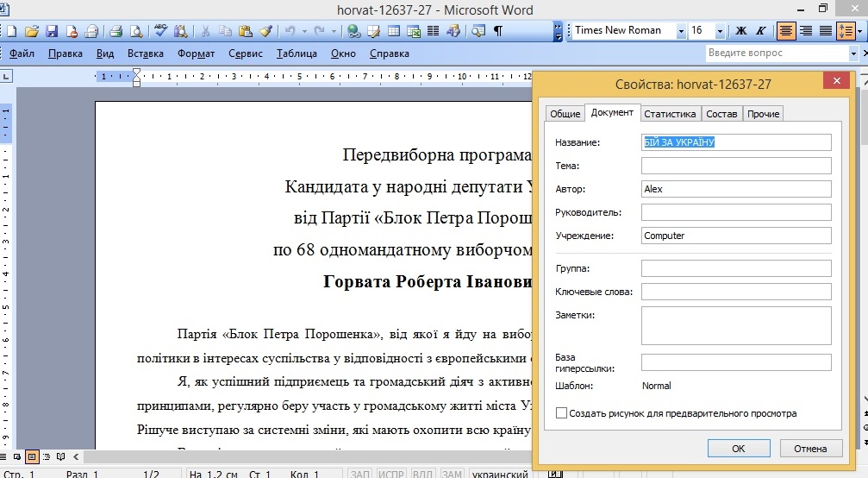
Task: Show formatting marks with the pilcrow icon
Action: point(498,31)
